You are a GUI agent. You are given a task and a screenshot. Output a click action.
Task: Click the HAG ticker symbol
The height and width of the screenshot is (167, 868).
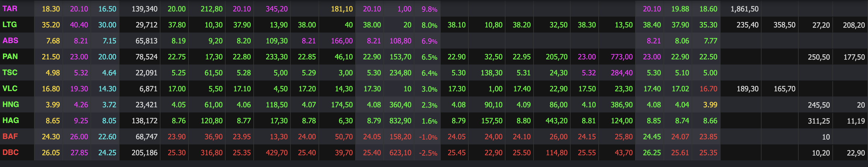click(x=11, y=121)
